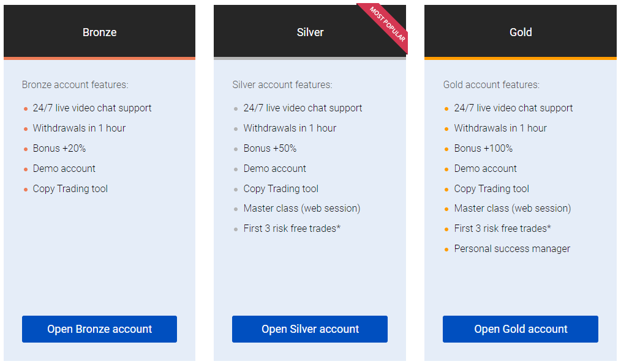This screenshot has height=364, width=621.
Task: Open a Gold account
Action: 521,329
